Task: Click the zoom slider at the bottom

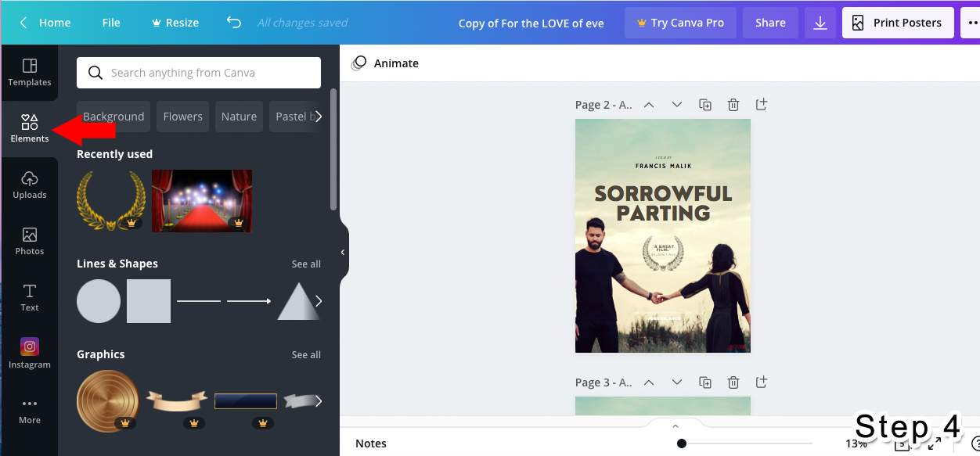Action: pos(683,442)
